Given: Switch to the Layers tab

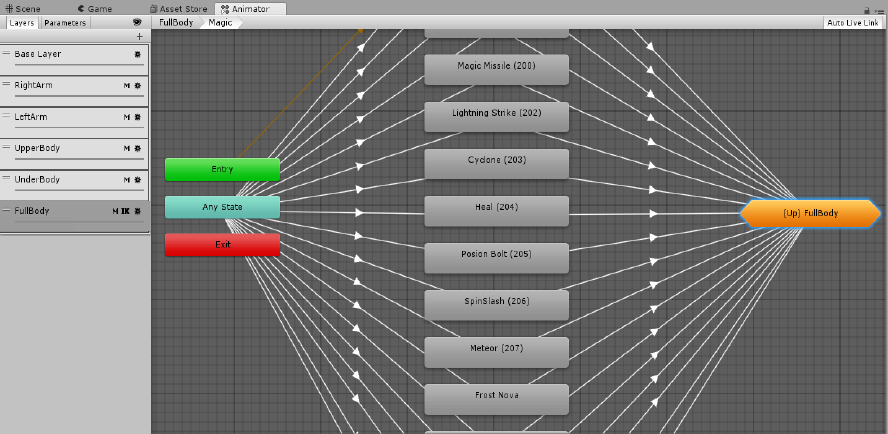Looking at the screenshot, I should click(23, 23).
